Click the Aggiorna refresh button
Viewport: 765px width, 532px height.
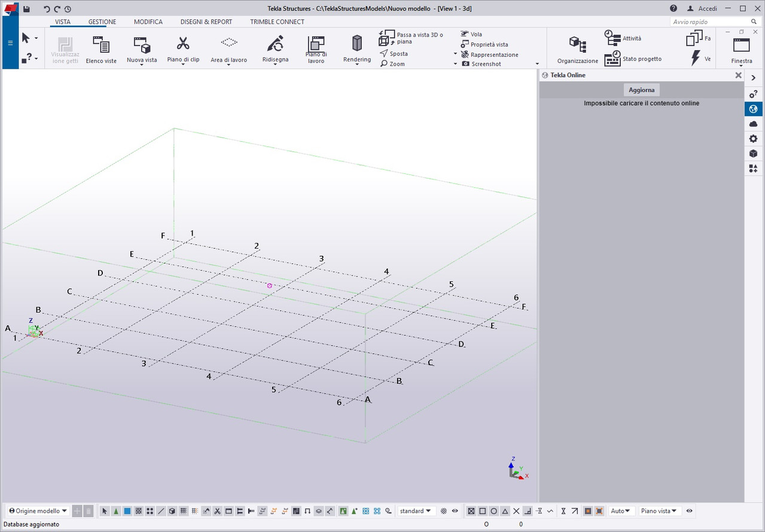tap(642, 90)
